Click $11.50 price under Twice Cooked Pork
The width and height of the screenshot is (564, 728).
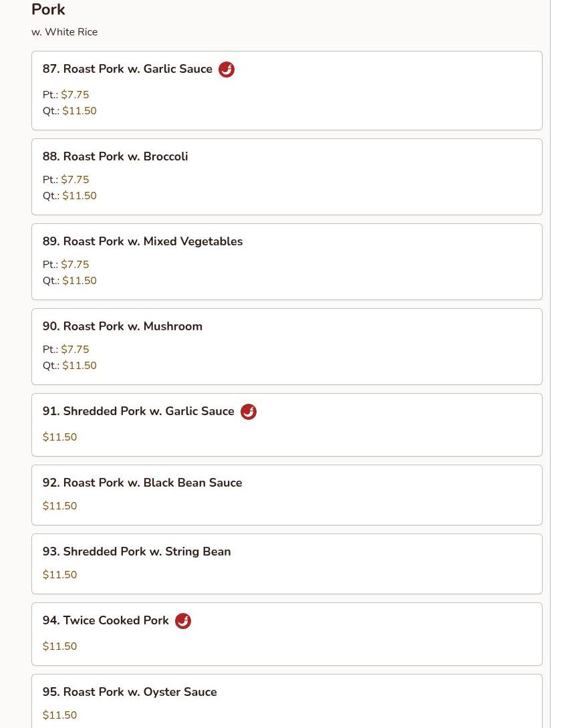coord(60,646)
